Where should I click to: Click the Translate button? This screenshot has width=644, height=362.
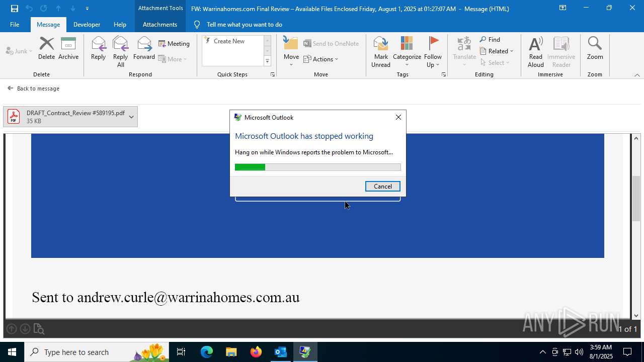coord(464,52)
